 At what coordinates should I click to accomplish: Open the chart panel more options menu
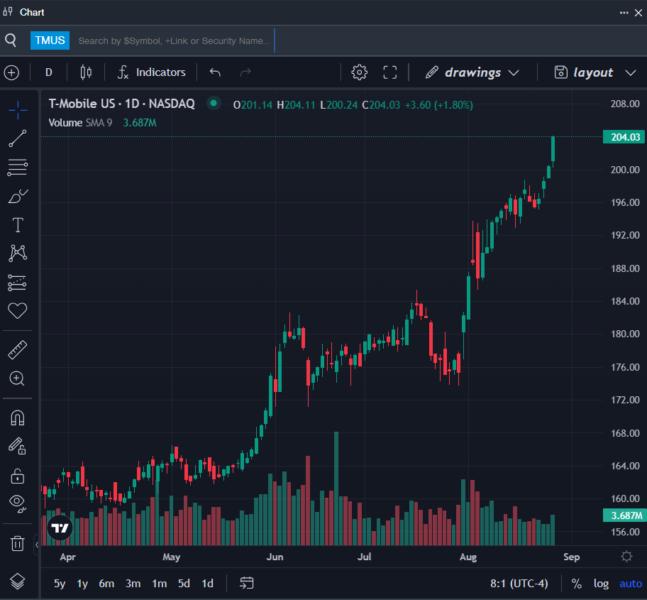[x=624, y=13]
